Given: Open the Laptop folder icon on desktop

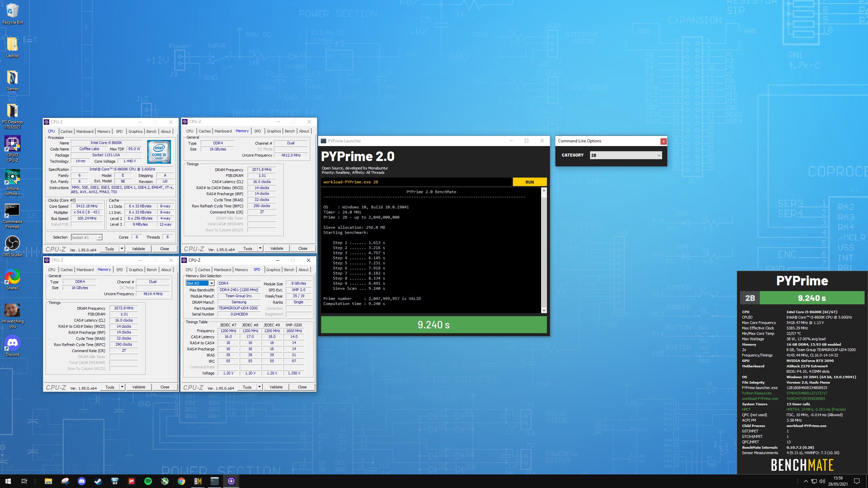Looking at the screenshot, I should (x=12, y=47).
